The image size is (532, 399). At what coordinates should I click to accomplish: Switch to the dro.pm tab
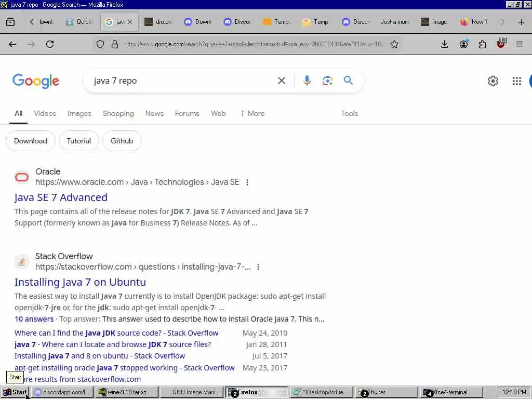[159, 22]
